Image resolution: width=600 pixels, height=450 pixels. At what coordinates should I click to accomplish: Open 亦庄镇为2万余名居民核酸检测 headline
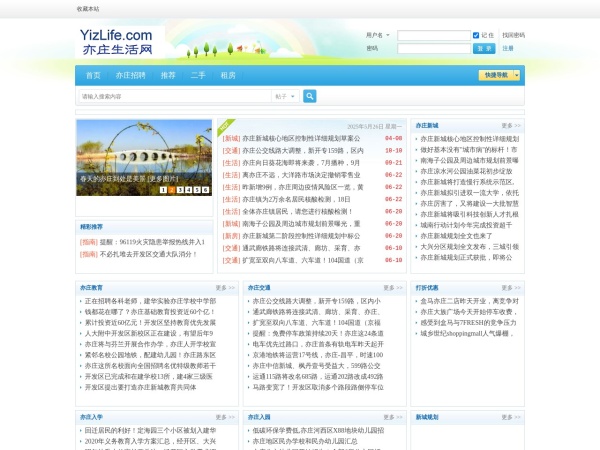296,199
